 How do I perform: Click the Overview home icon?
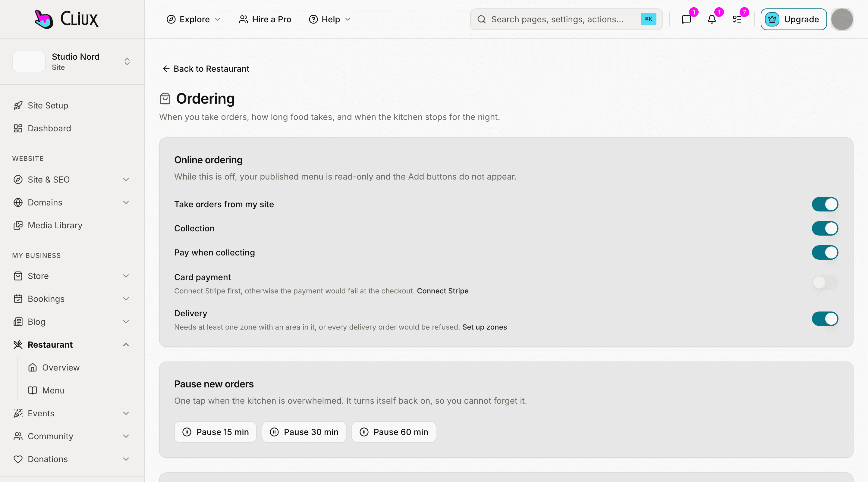coord(32,368)
